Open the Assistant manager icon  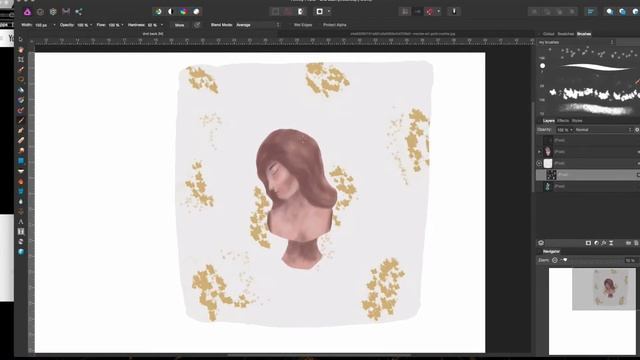click(x=454, y=12)
